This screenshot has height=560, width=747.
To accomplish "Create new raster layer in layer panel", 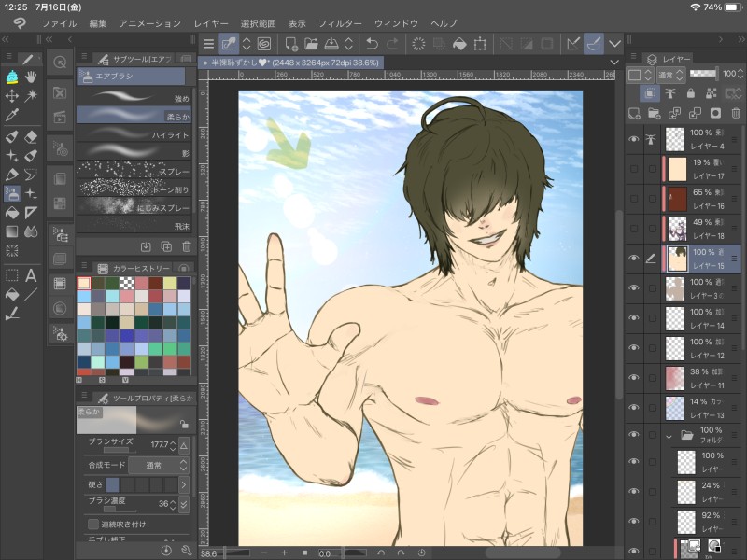I will (634, 113).
